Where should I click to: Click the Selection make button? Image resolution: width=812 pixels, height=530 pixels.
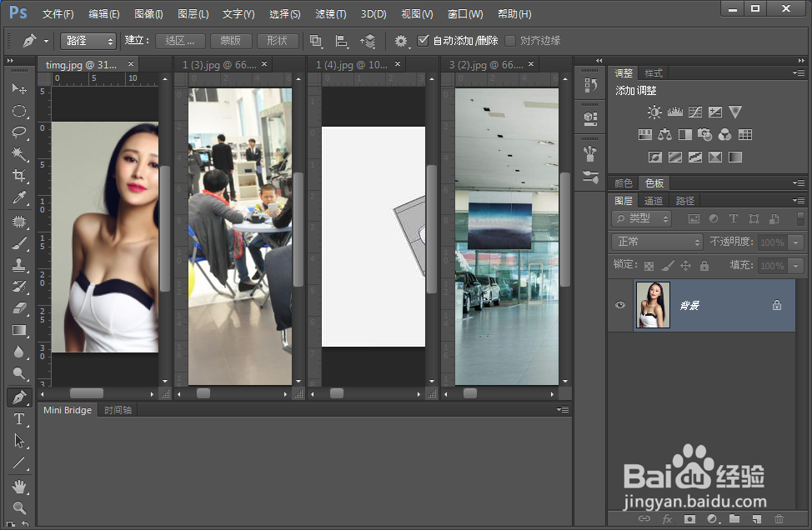click(x=180, y=41)
